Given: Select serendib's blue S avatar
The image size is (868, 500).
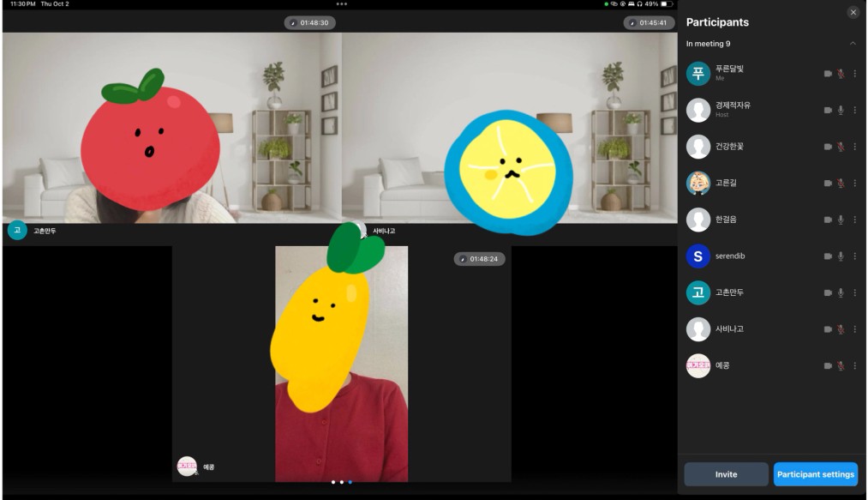Looking at the screenshot, I should 698,256.
